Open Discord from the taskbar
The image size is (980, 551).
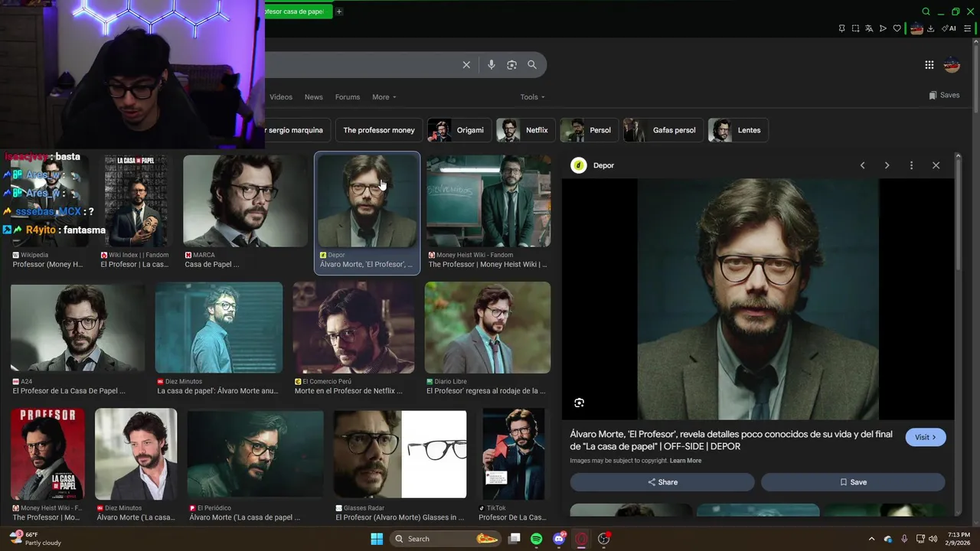pos(559,539)
